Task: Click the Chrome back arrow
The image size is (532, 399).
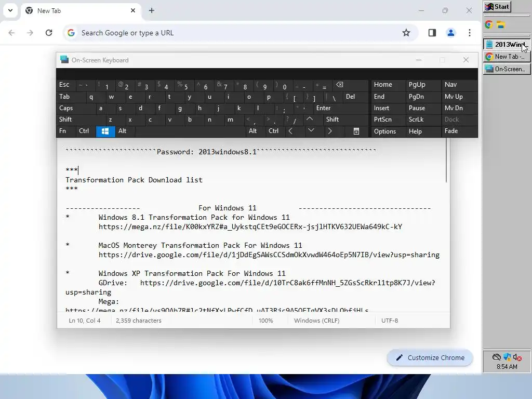Action: pos(11,33)
